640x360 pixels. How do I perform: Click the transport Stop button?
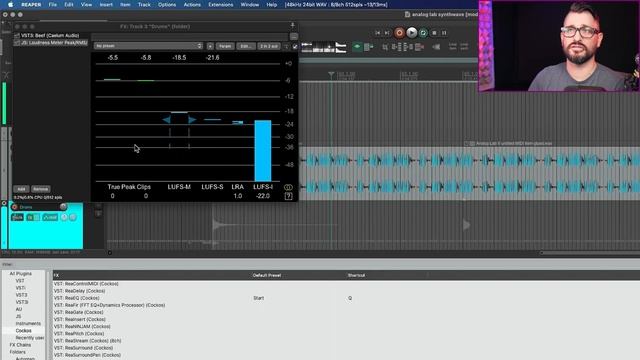coord(434,33)
